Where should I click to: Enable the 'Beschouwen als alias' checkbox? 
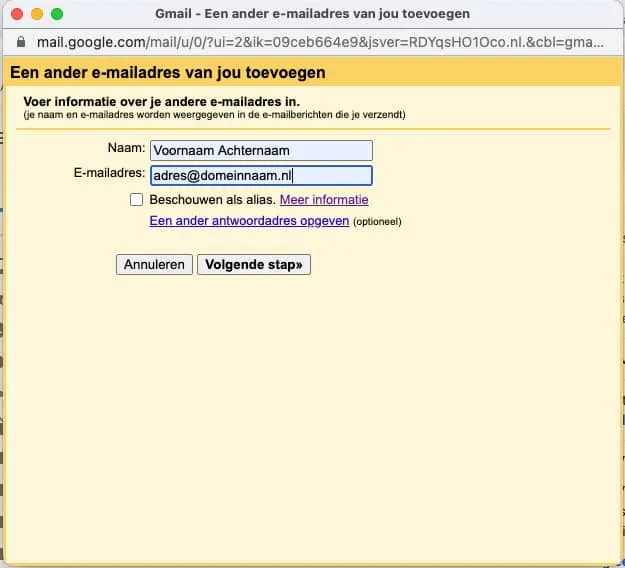[137, 200]
